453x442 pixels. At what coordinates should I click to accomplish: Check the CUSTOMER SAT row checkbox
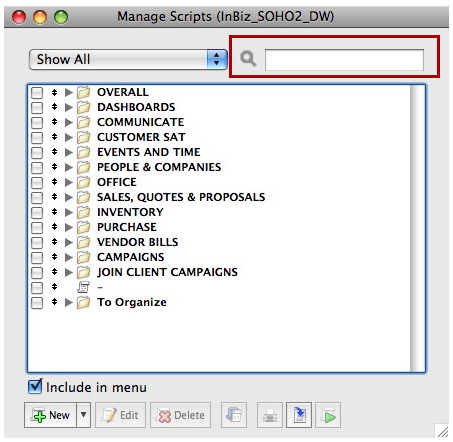pyautogui.click(x=37, y=138)
